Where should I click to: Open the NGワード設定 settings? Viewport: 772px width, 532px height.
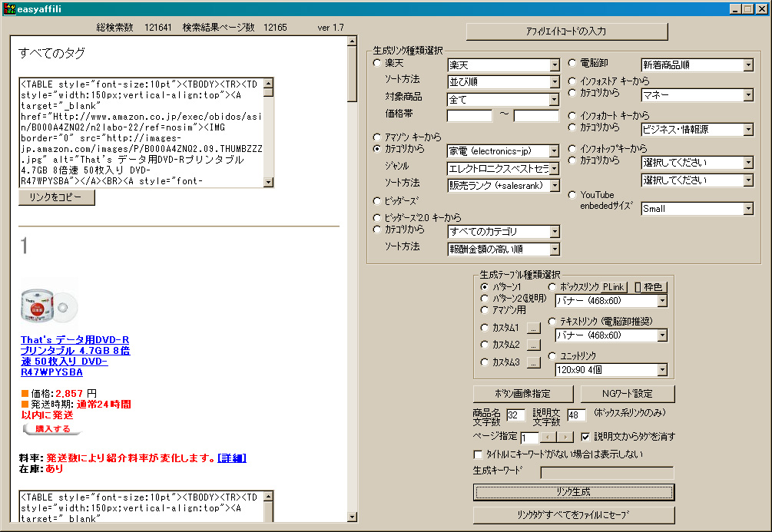[x=628, y=394]
